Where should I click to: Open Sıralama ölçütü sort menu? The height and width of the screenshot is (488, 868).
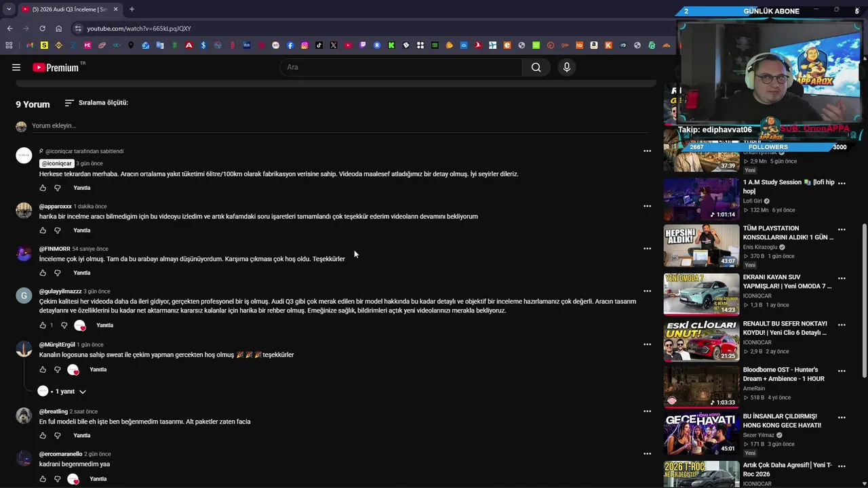point(96,103)
